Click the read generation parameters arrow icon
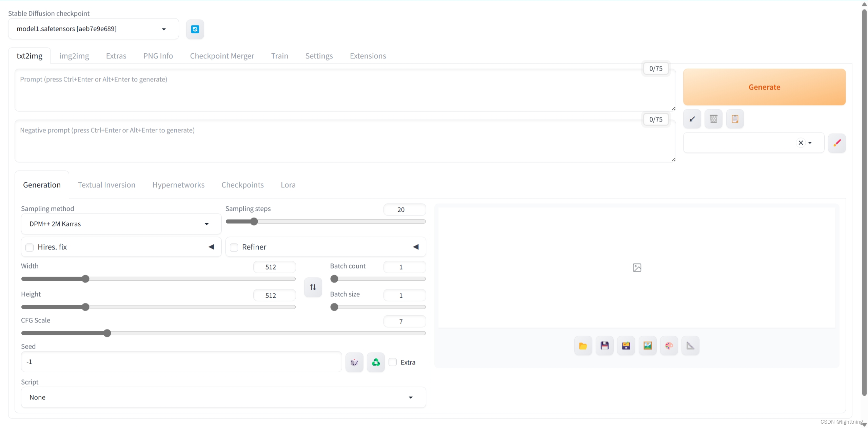This screenshot has width=868, height=428. click(692, 119)
